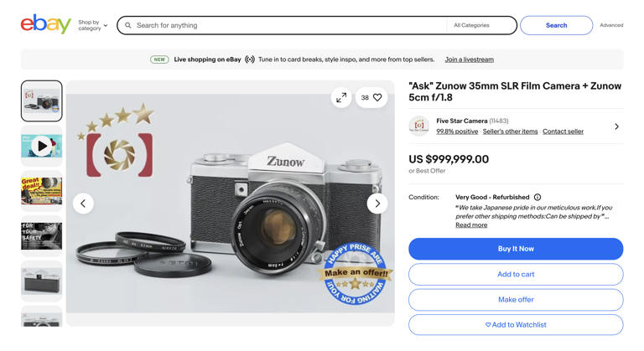Click the condition info icon
This screenshot has height=351, width=644.
point(538,198)
